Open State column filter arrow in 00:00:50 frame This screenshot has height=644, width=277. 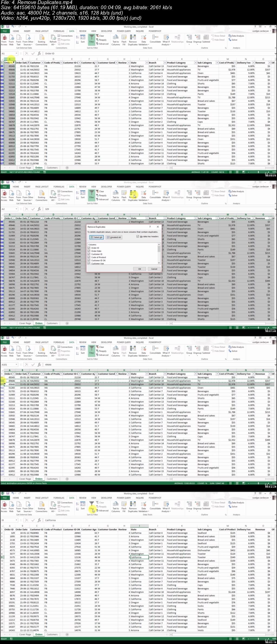pyautogui.click(x=147, y=63)
